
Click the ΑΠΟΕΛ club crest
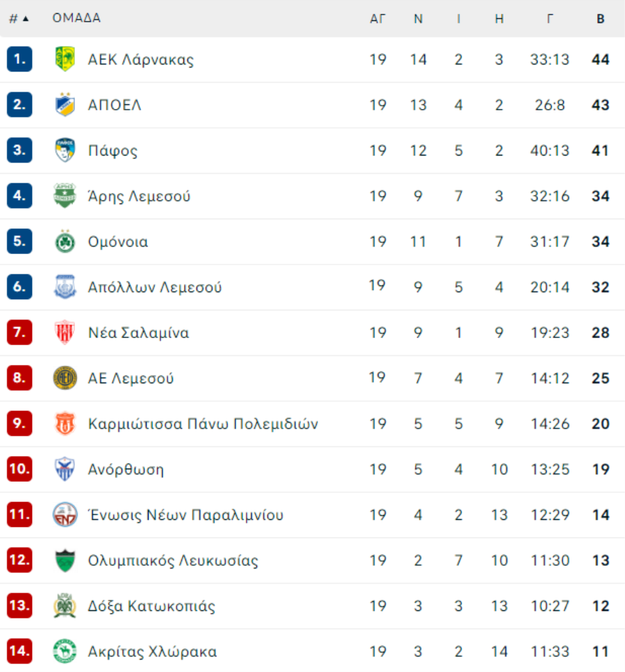pyautogui.click(x=65, y=105)
